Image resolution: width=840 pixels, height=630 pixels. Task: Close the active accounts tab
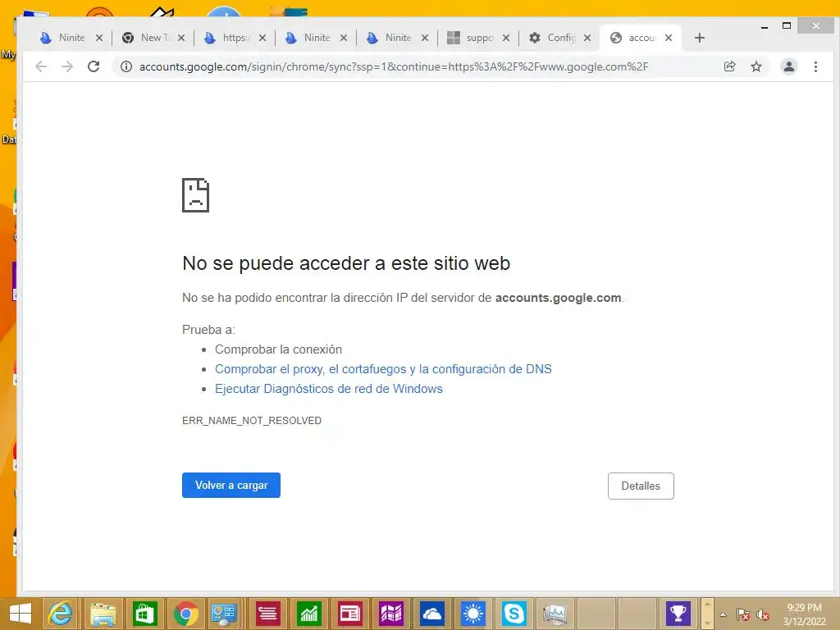click(669, 38)
